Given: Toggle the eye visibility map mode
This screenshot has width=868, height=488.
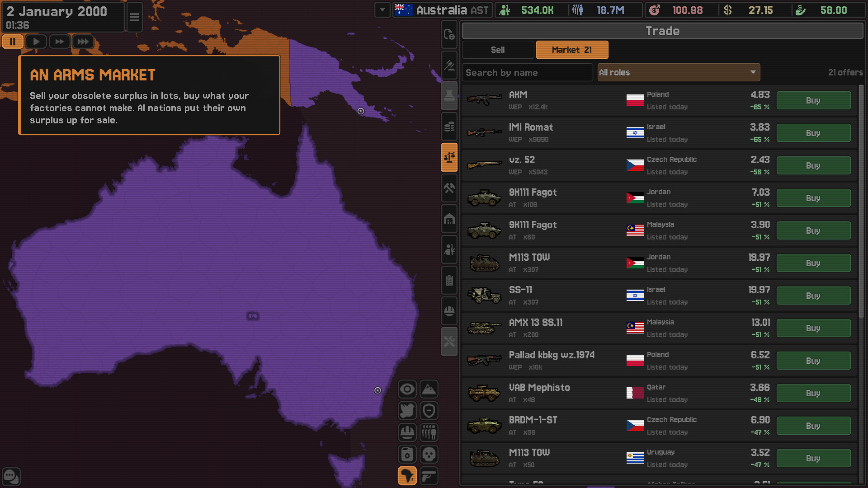Looking at the screenshot, I should (407, 389).
